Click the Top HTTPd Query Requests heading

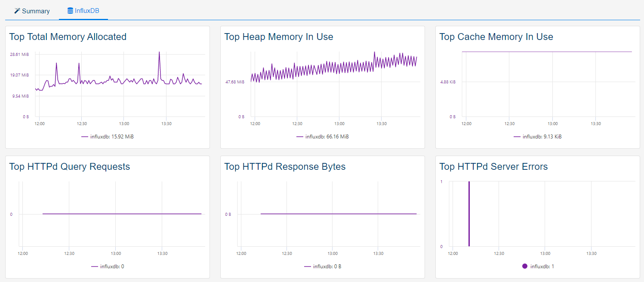(70, 167)
